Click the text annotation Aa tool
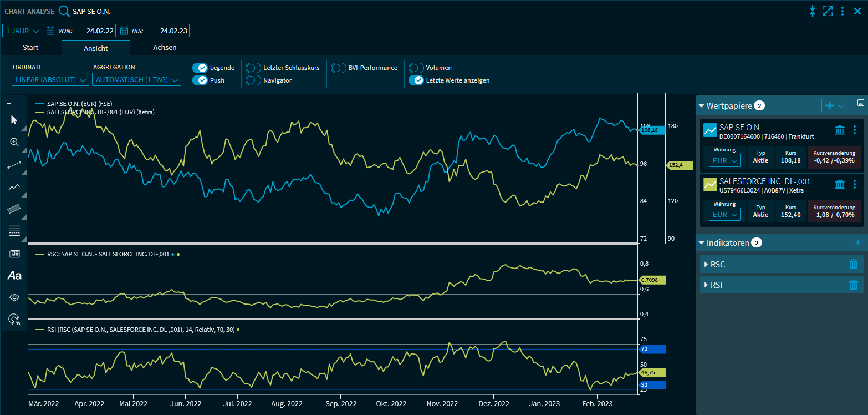Viewport: 868px width, 415px height. coord(14,275)
